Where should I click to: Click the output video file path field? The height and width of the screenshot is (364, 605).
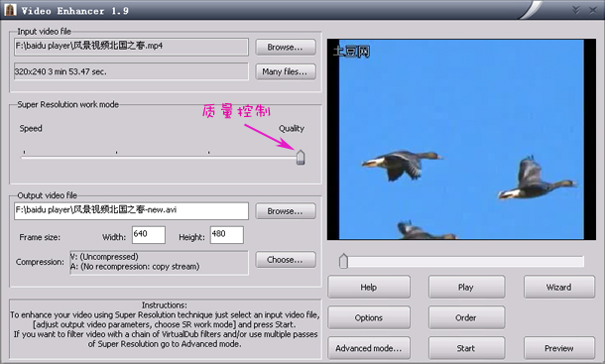coord(131,210)
